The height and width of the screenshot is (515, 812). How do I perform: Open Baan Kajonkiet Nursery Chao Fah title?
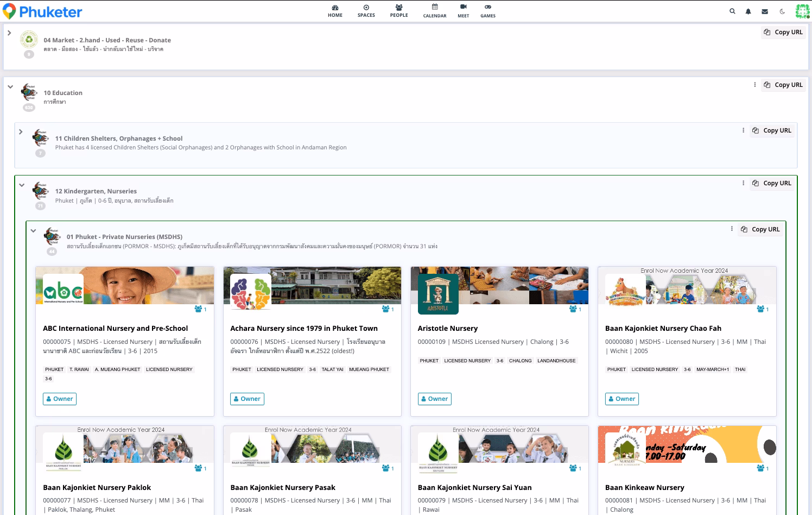coord(663,328)
